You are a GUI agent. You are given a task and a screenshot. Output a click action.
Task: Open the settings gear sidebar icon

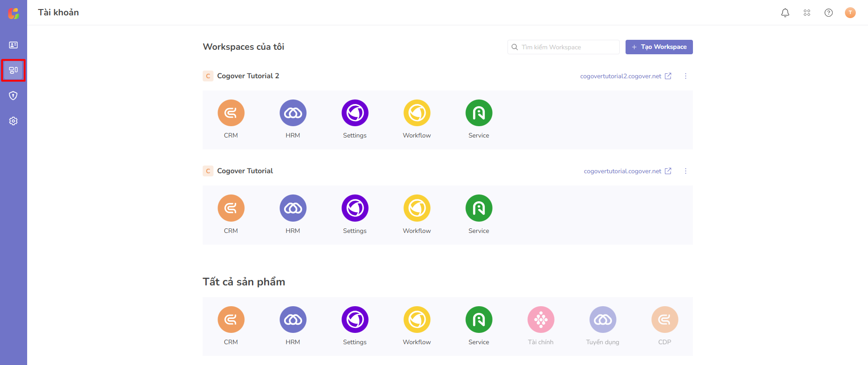[14, 121]
